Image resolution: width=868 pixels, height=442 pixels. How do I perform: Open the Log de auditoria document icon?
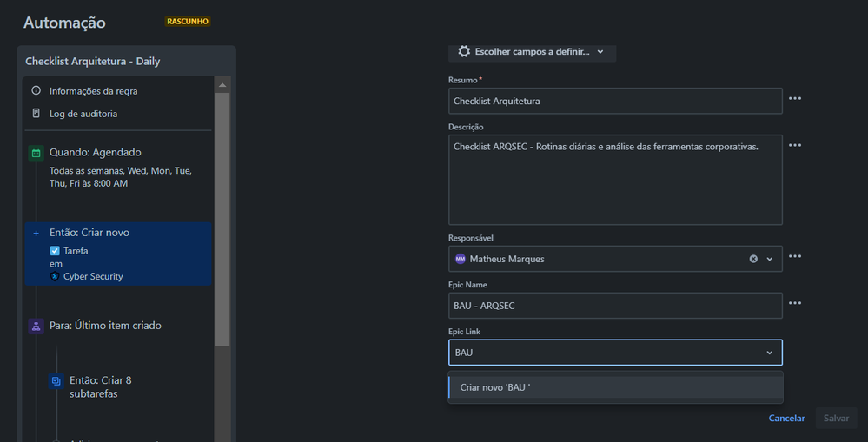(x=36, y=114)
